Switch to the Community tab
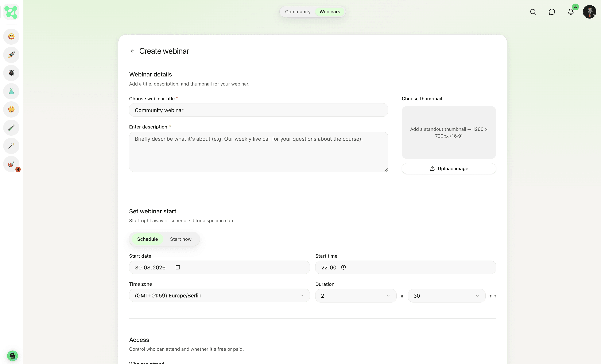The image size is (601, 364). (298, 12)
